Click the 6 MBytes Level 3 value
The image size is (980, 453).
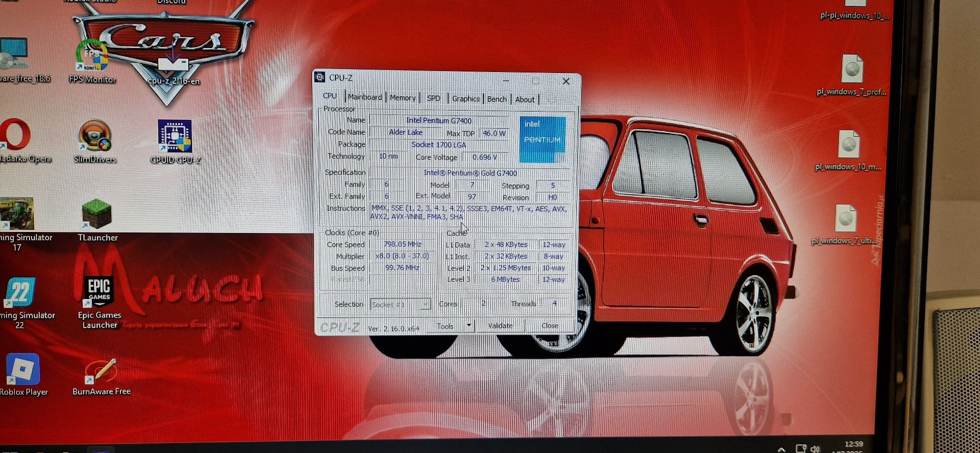point(506,279)
